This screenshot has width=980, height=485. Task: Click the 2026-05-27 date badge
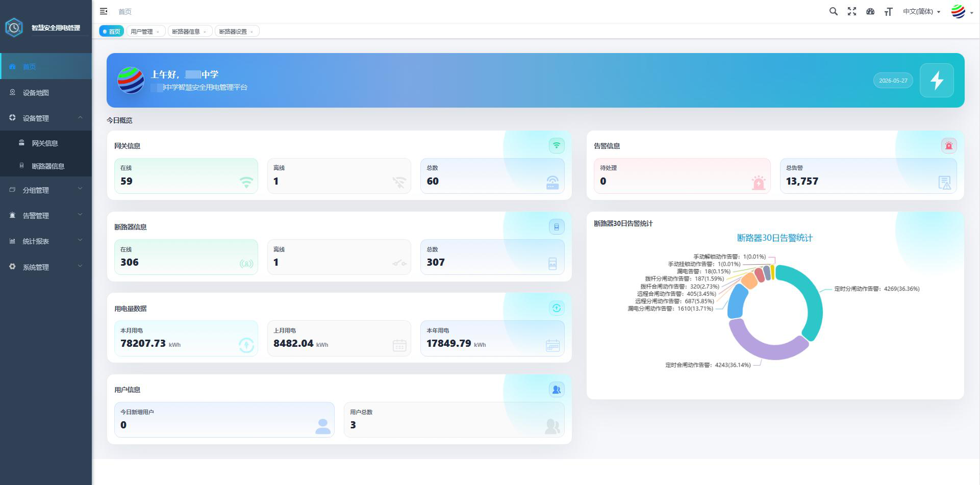point(893,81)
